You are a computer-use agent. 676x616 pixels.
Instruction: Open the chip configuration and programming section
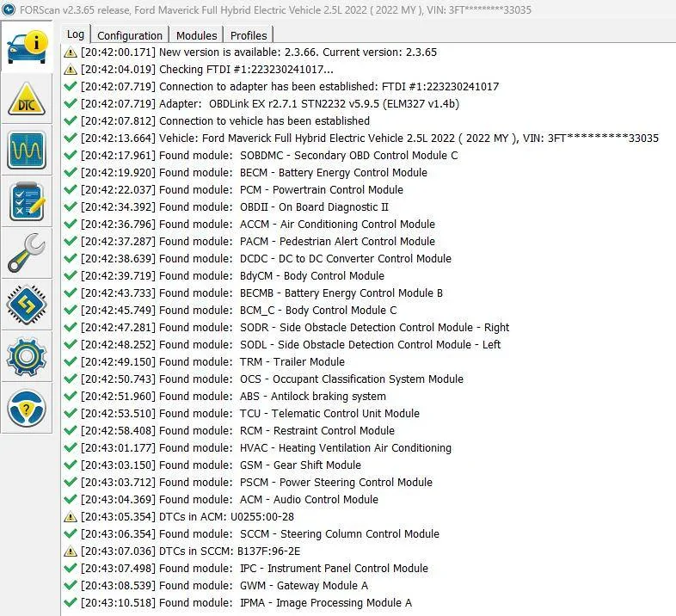27,305
